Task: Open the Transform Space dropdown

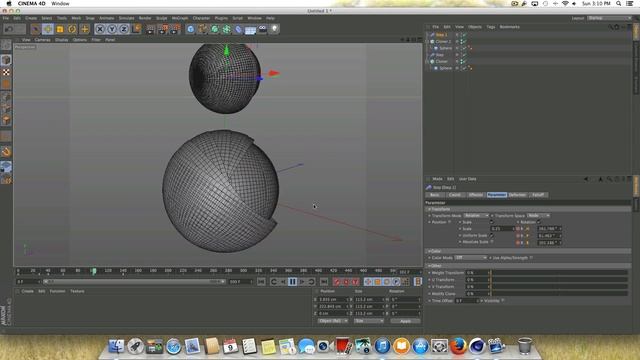Action: (538, 216)
